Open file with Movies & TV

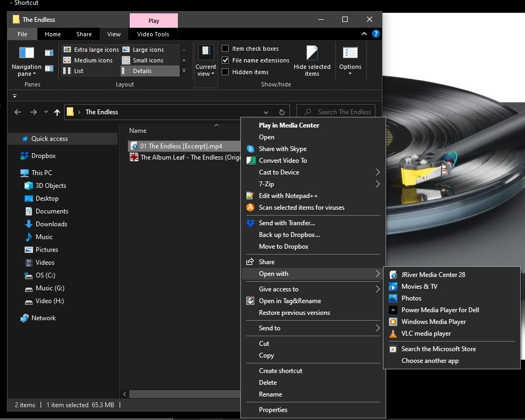click(x=419, y=287)
